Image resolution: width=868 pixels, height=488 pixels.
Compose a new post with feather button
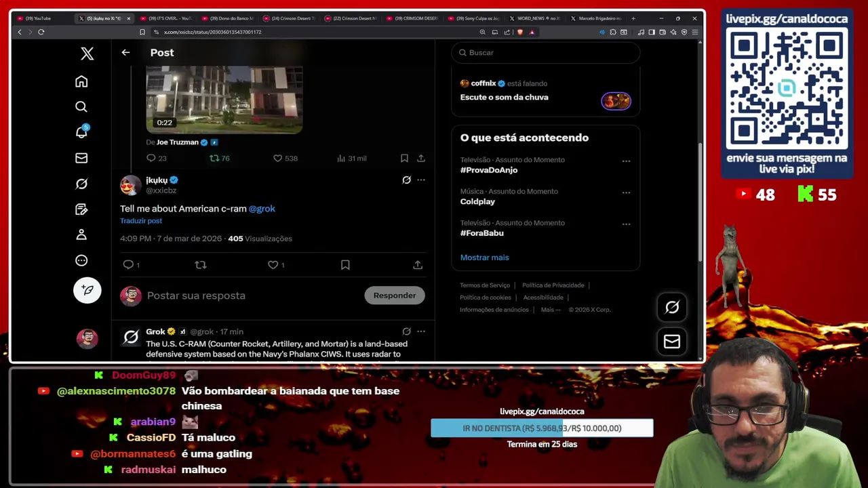pyautogui.click(x=87, y=290)
